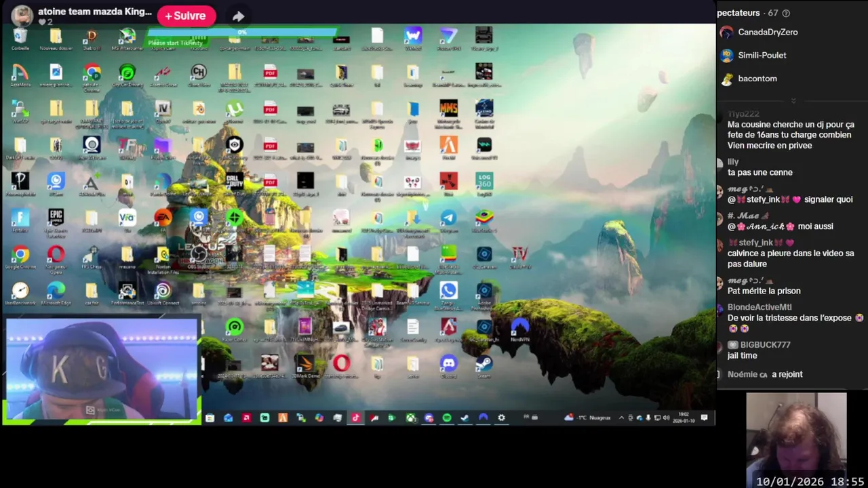868x488 pixels.
Task: Launch the Discord desktop shortcut
Action: (448, 367)
